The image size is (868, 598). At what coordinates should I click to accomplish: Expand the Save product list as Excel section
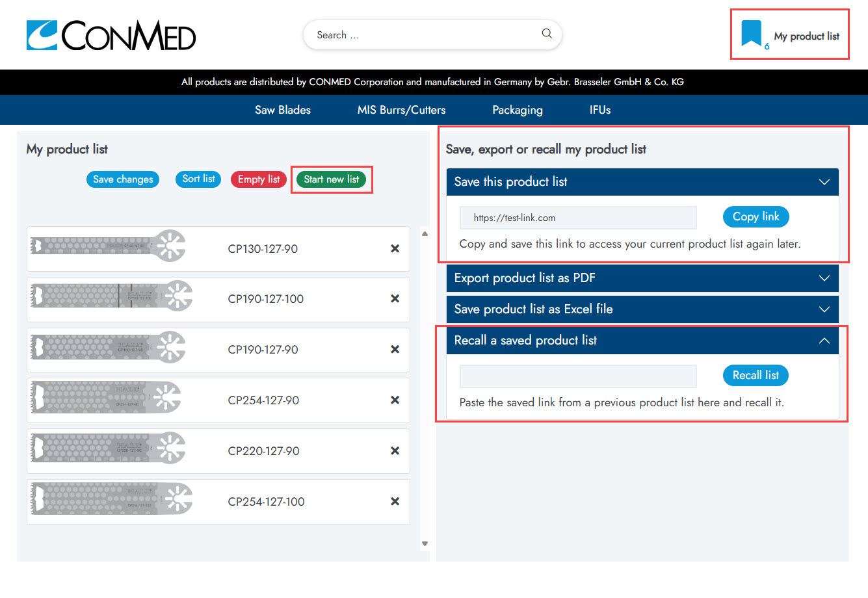[x=824, y=309]
